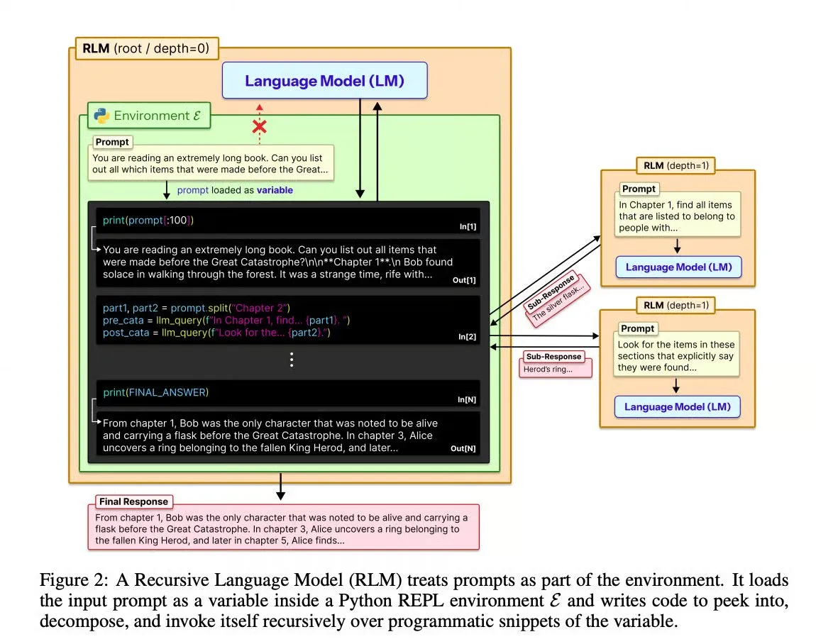Click the code cell with prompt.split('Chapter 2')

(288, 321)
